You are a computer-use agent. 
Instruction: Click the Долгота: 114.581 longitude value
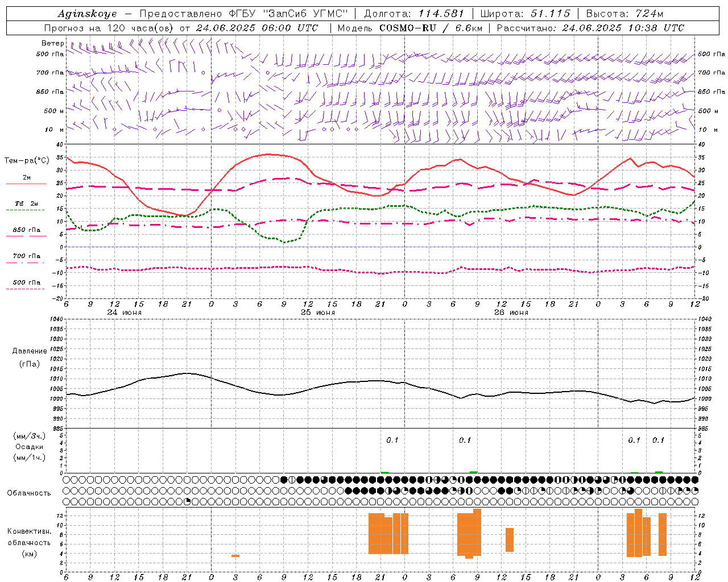414,14
